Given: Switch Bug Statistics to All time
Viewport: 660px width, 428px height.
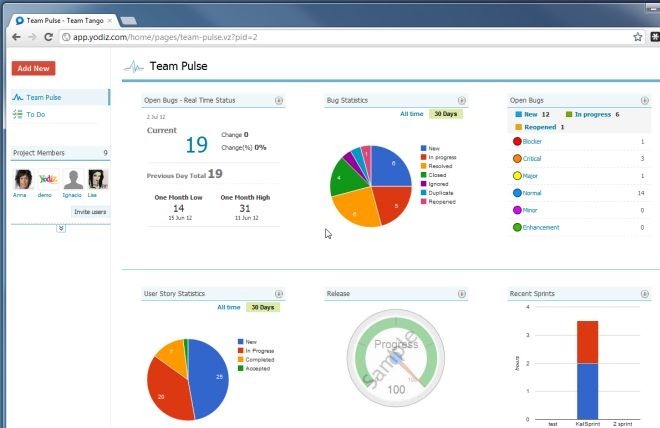Looking at the screenshot, I should coord(412,114).
